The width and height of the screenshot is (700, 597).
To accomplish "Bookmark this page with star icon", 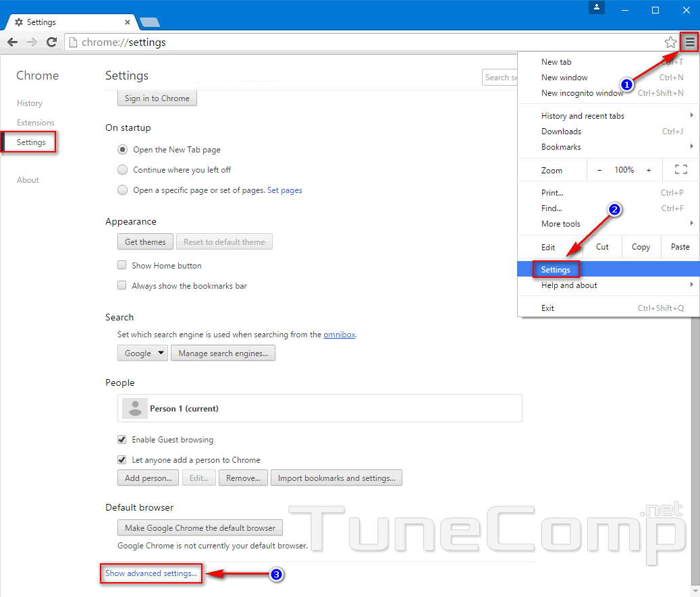I will tap(670, 42).
